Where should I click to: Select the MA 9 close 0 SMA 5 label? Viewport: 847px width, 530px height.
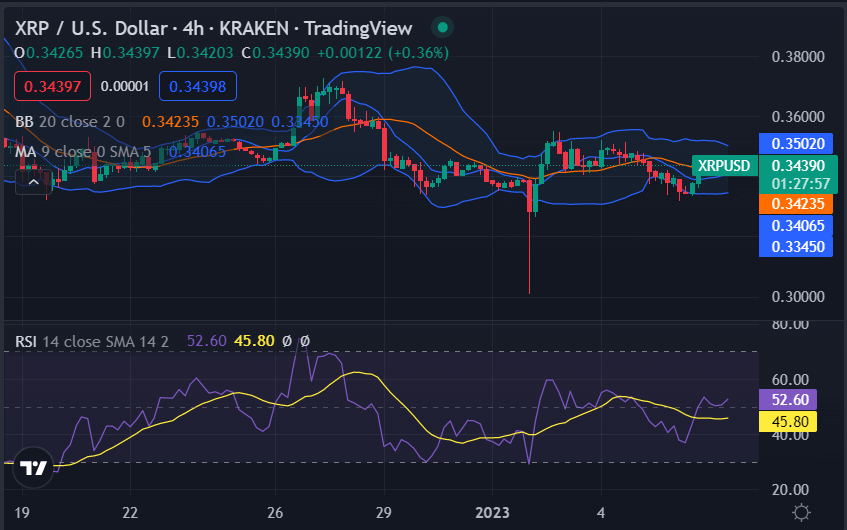click(83, 152)
